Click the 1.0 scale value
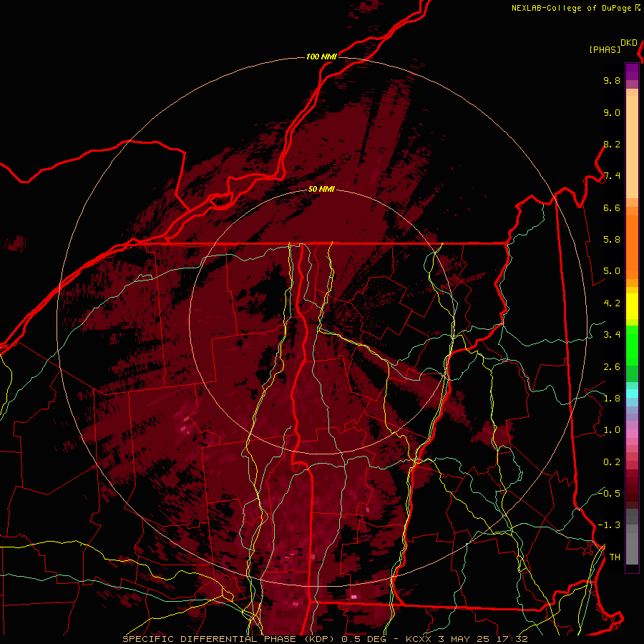Viewport: 644px width, 644px height. click(x=612, y=430)
